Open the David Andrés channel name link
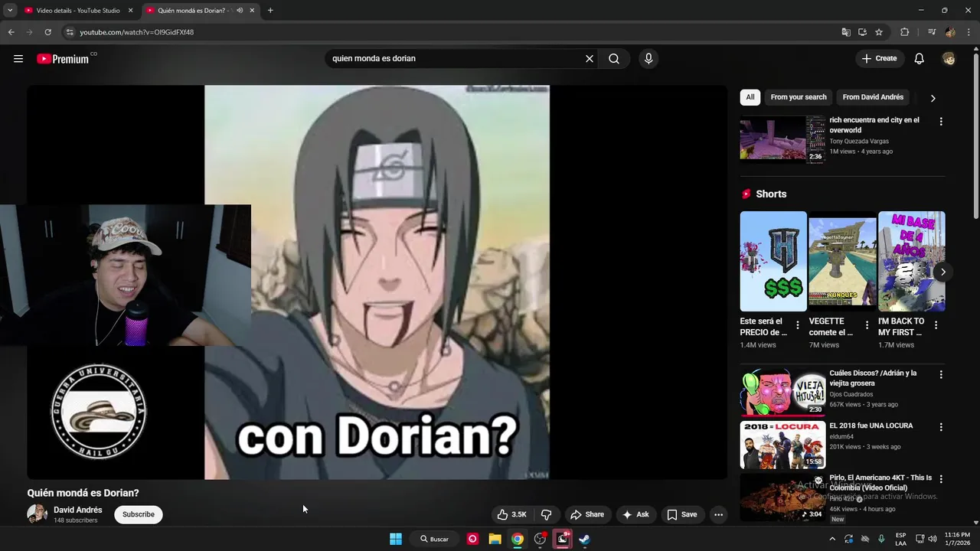Screen dimensions: 980x551 pyautogui.click(x=78, y=510)
